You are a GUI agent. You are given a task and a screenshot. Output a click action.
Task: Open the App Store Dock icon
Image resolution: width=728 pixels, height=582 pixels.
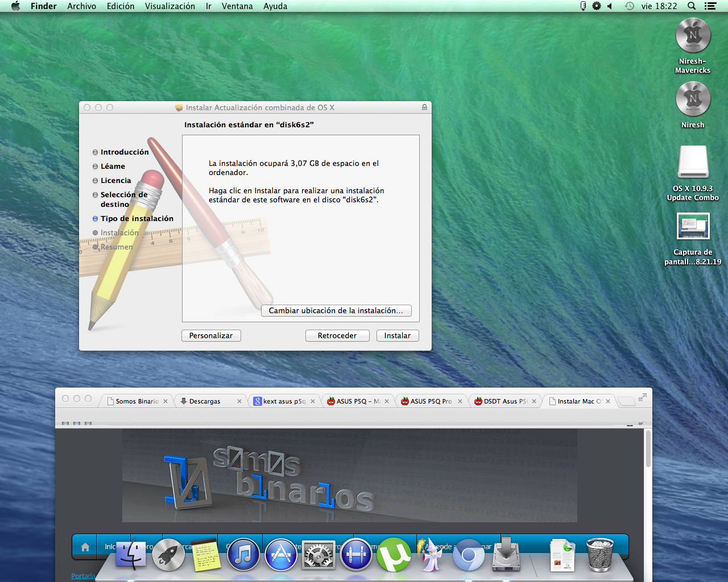click(x=281, y=555)
